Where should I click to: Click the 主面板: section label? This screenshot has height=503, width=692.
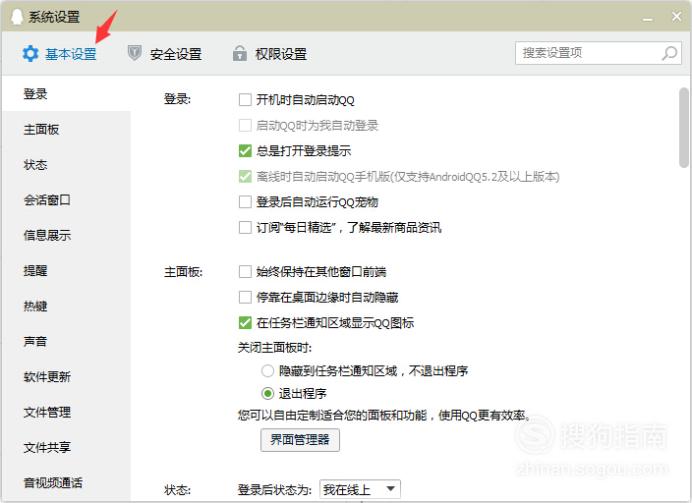[183, 272]
